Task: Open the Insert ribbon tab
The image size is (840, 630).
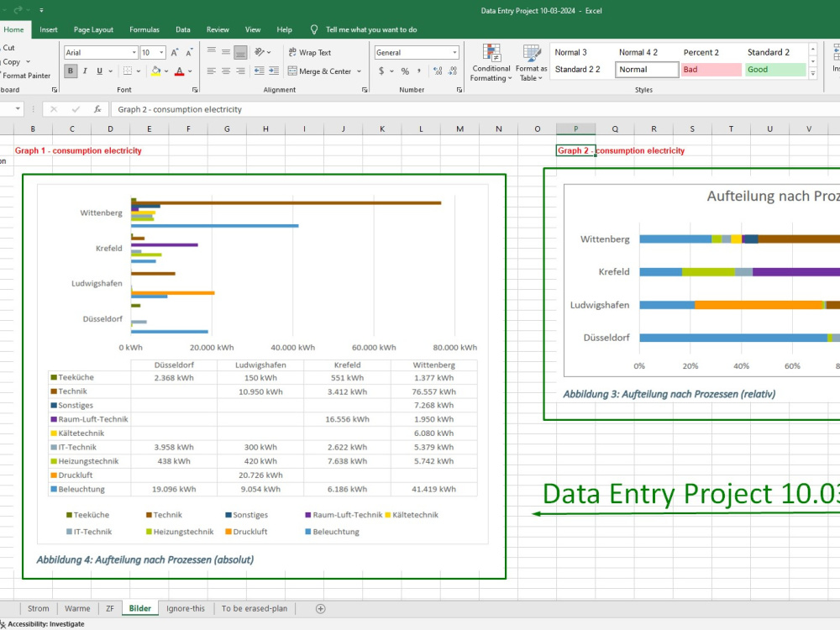Action: point(48,29)
